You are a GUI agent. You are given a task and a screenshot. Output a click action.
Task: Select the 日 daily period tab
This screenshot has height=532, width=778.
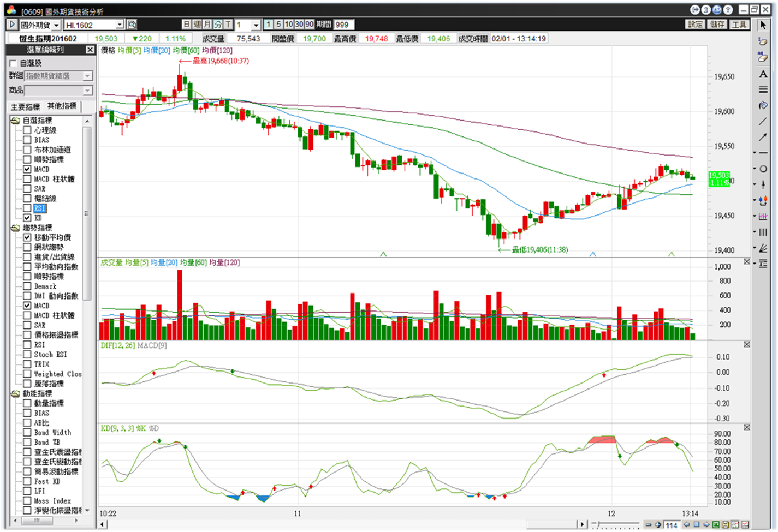187,25
